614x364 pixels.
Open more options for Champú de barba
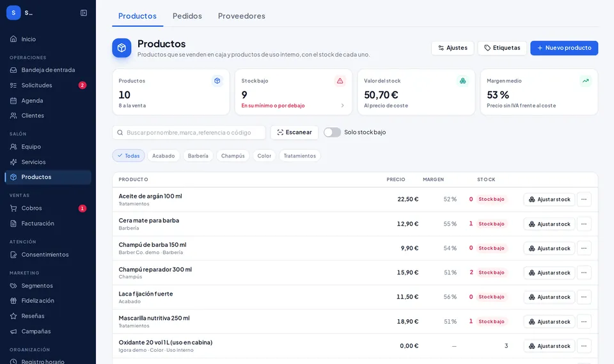point(584,248)
